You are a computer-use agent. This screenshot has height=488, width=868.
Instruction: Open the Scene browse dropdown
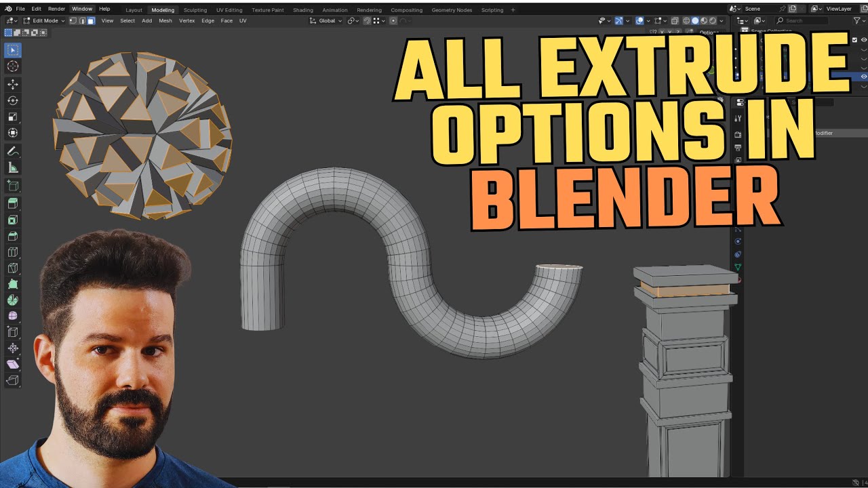(735, 9)
